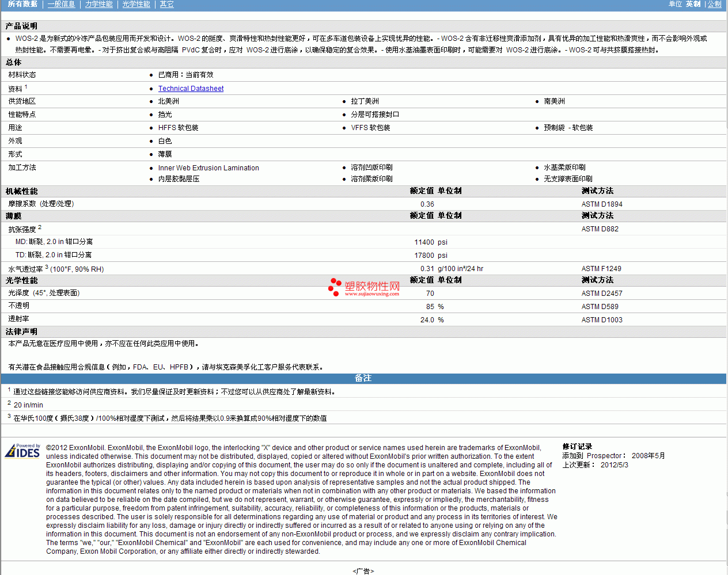Open the 光学性能 tab
The height and width of the screenshot is (575, 728).
click(x=136, y=4)
